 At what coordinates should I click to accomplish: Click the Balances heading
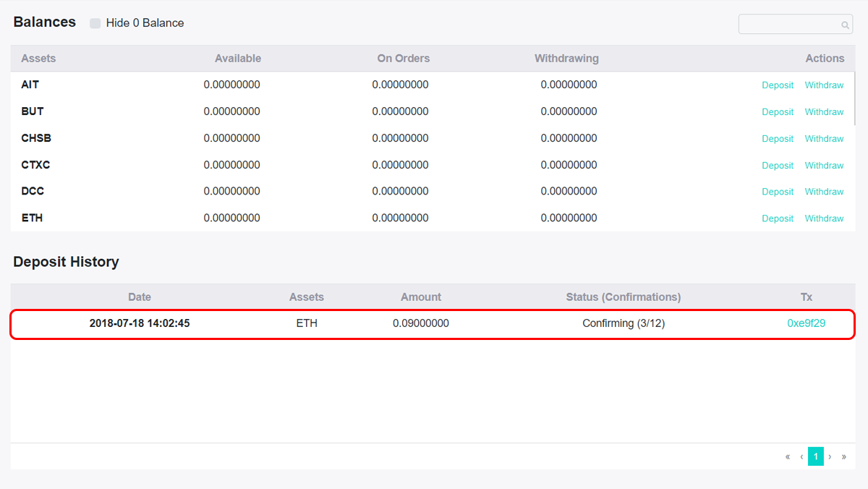[45, 22]
